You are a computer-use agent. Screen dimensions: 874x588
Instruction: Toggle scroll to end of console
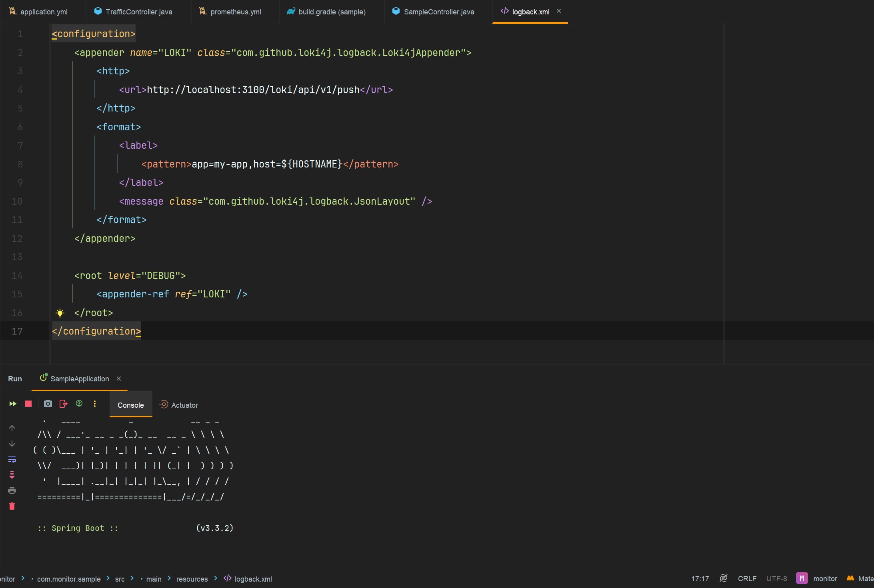coord(12,475)
